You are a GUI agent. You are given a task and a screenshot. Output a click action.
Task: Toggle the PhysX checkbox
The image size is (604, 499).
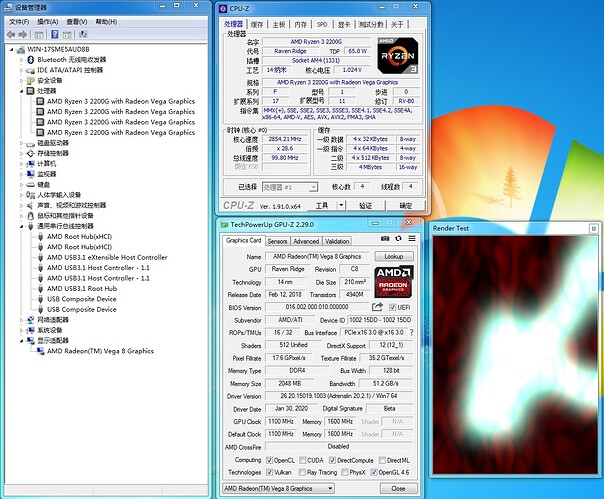click(345, 472)
